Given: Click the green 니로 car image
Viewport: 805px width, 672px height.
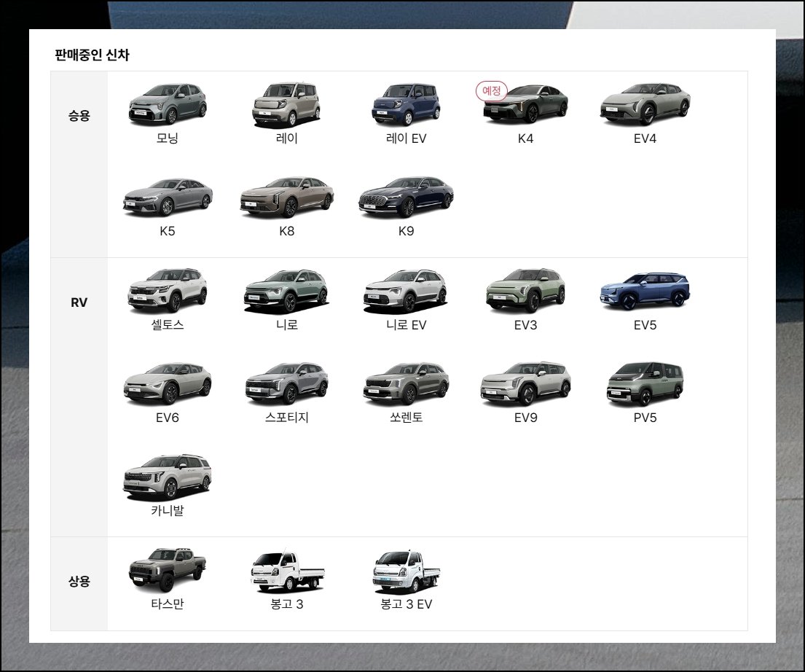Looking at the screenshot, I should tap(286, 292).
